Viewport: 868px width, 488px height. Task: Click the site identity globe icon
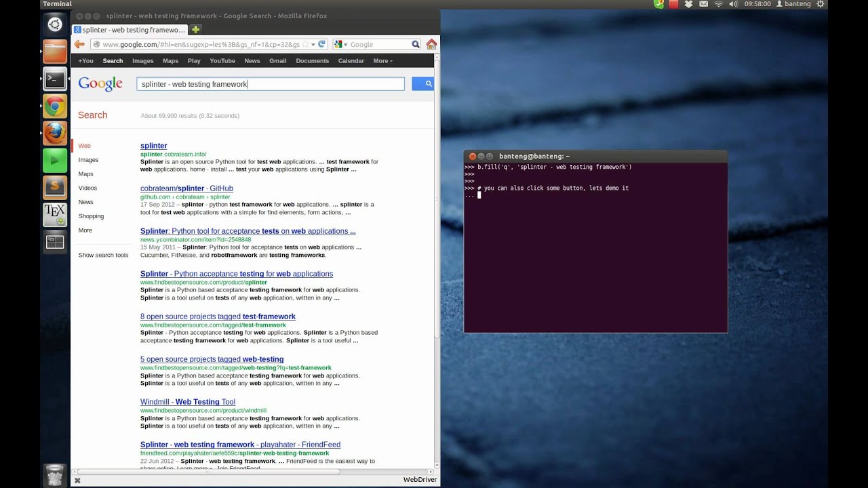96,44
